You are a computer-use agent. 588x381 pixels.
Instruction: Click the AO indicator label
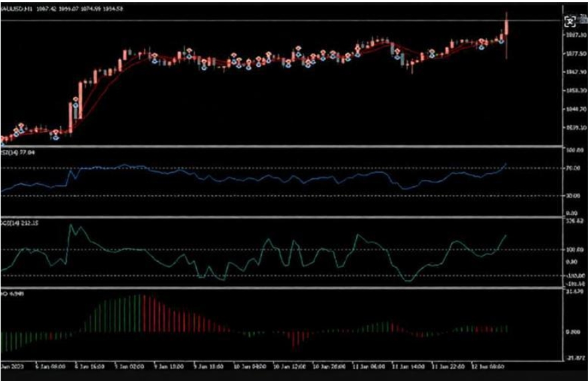(x=4, y=293)
